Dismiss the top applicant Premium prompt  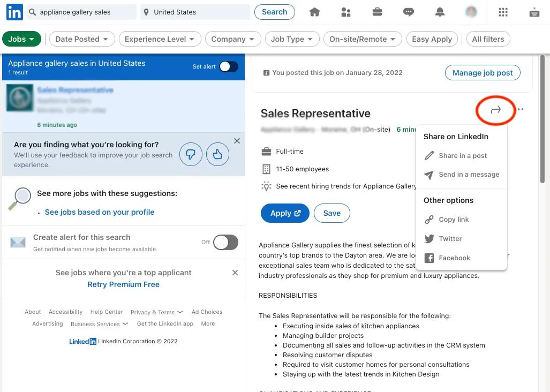(x=235, y=273)
